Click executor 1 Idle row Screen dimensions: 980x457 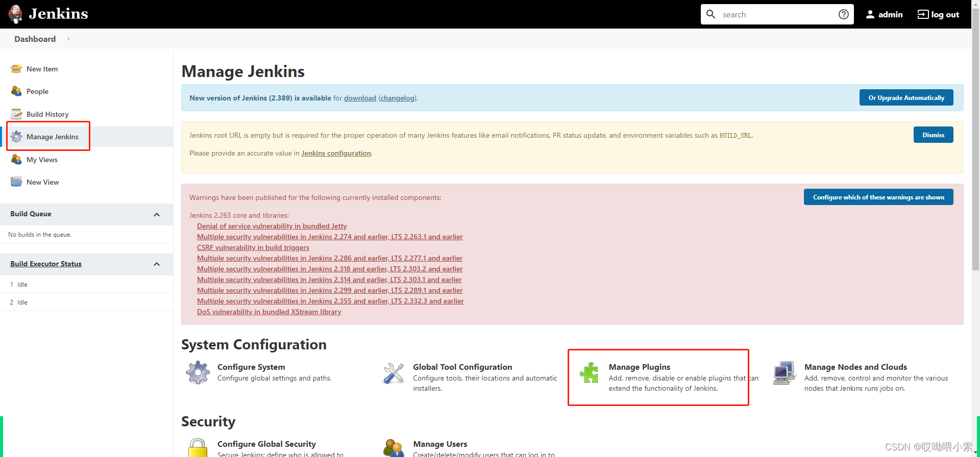click(x=86, y=285)
